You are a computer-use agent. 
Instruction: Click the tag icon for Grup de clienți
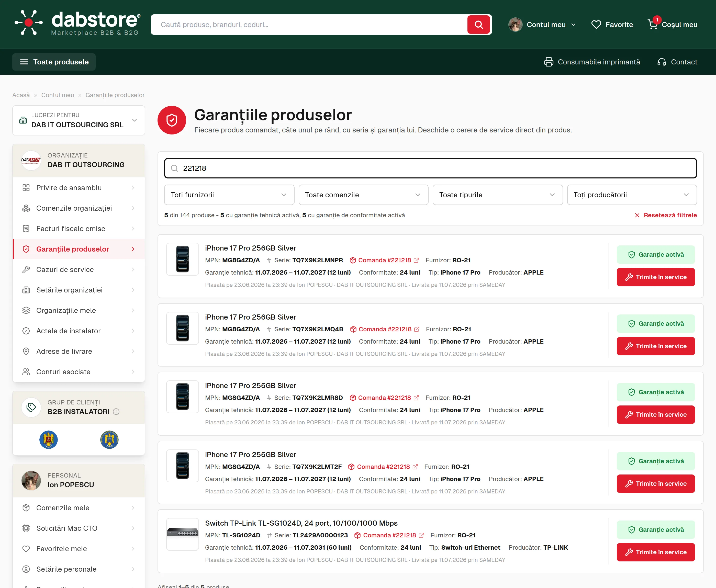(x=31, y=407)
